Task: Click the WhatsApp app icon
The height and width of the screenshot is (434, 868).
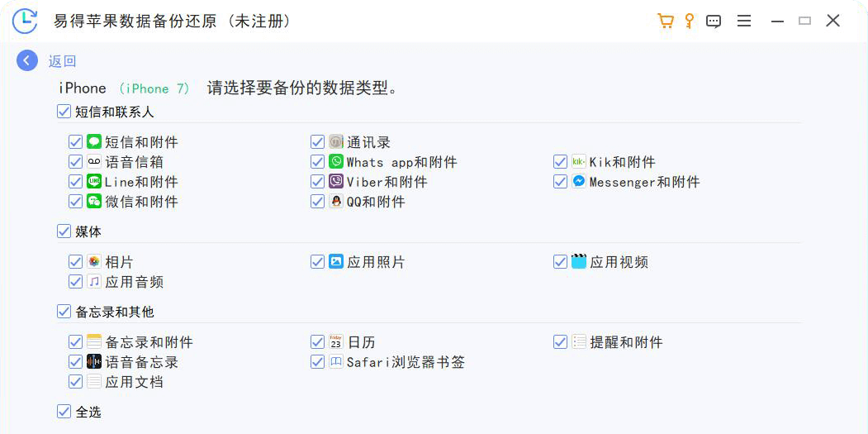Action: point(336,162)
